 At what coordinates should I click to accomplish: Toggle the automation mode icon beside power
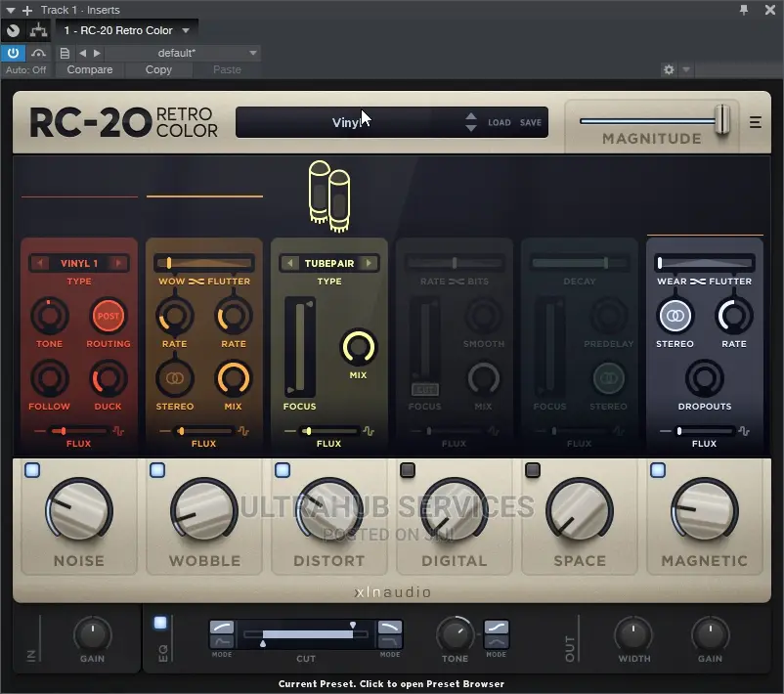38,53
